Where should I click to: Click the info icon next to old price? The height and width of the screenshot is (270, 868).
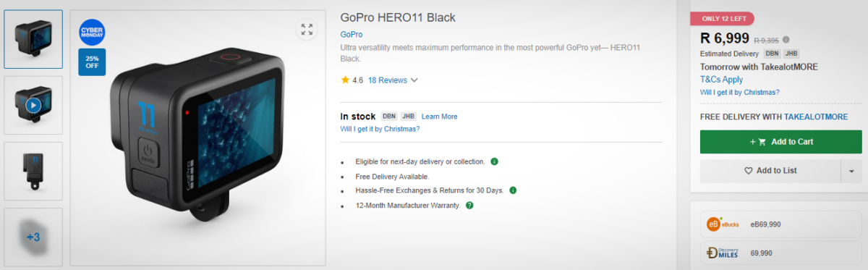click(x=786, y=40)
